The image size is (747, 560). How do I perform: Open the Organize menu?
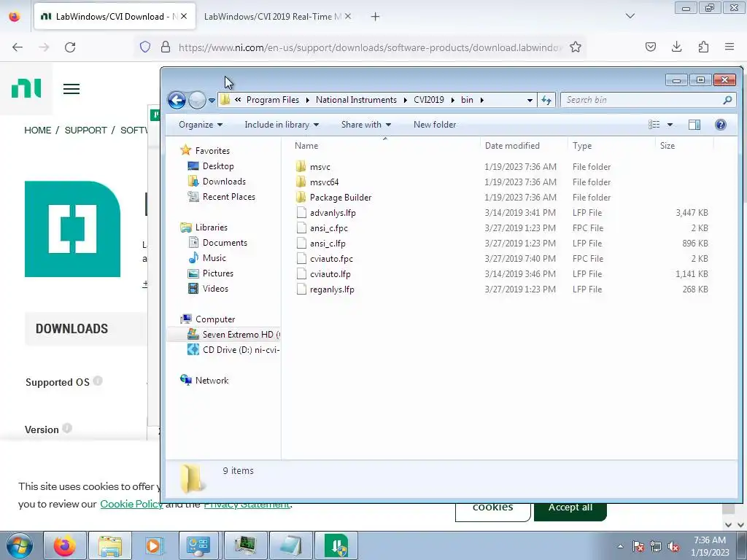201,125
